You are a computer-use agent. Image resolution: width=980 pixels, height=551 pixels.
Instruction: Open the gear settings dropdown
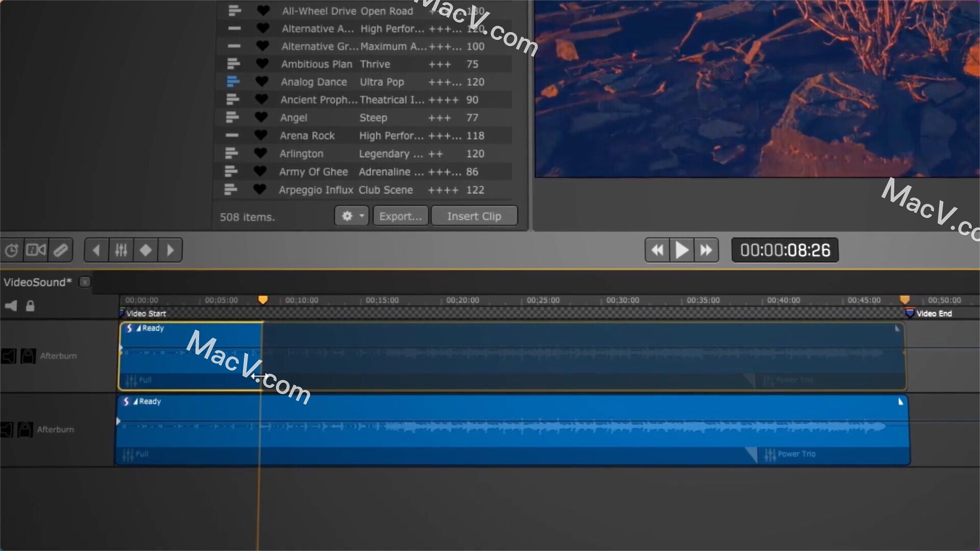352,216
